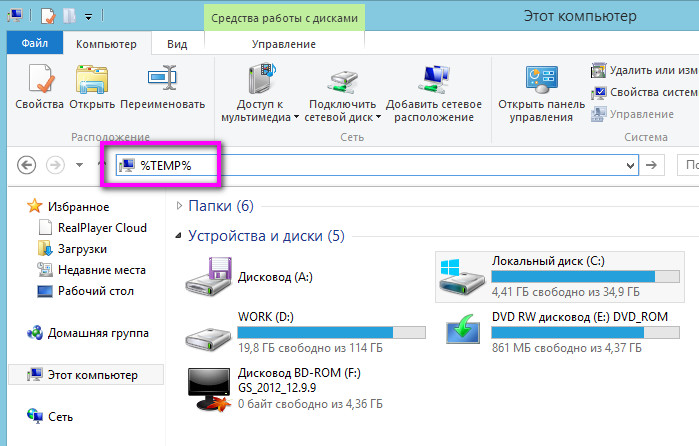Click the text 4,41 ГБ свободно из 34,9 ГБ

click(566, 292)
